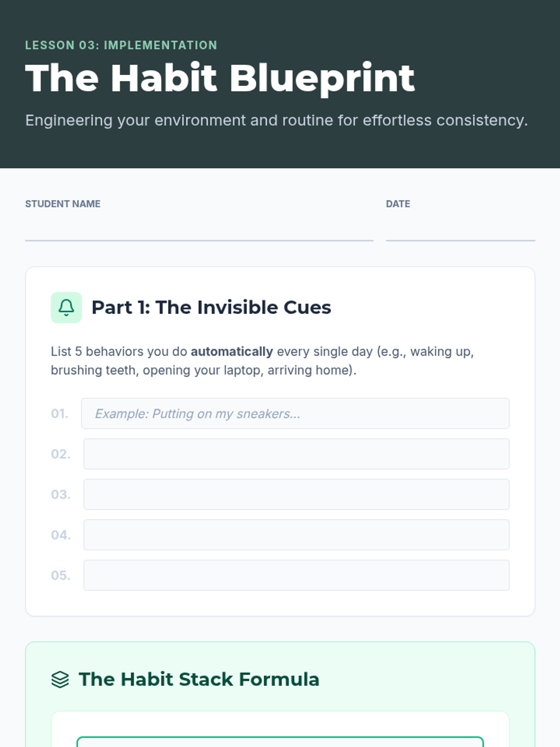Screen dimensions: 560x747
Task: Click The Habit Stack Formula heading
Action: click(199, 679)
